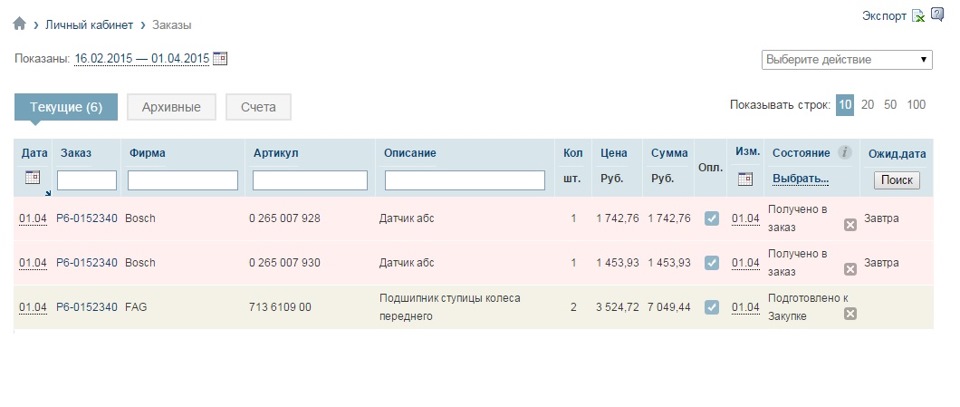Click the help icon beside Экспорт
This screenshot has width=960, height=407.
point(937,15)
